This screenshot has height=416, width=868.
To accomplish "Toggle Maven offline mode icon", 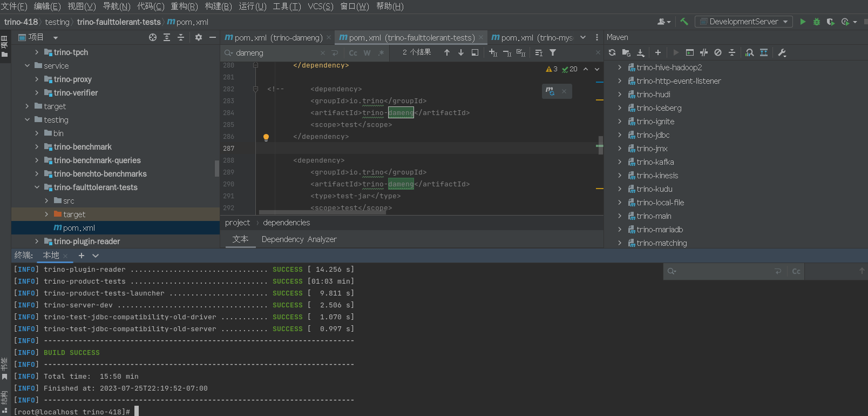I will pyautogui.click(x=704, y=52).
